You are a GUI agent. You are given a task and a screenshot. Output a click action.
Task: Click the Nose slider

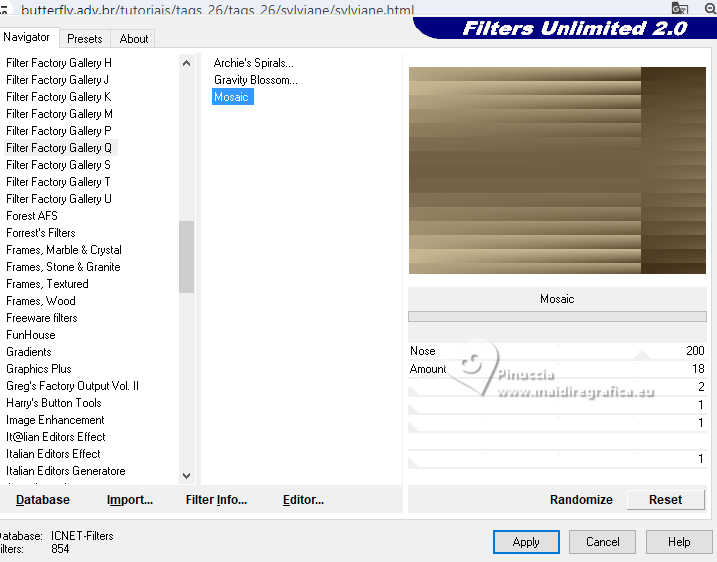[x=557, y=351]
